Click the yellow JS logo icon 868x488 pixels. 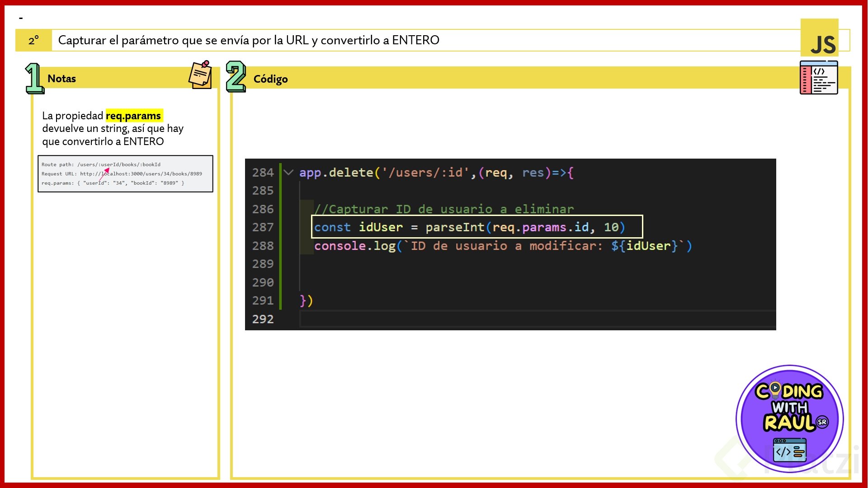(819, 38)
